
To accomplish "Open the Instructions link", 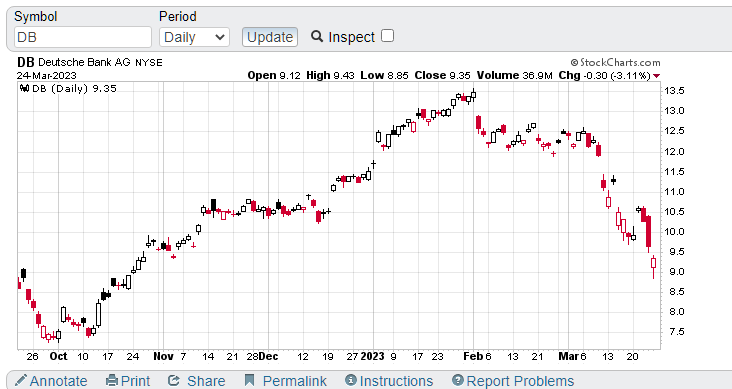I will [x=396, y=381].
